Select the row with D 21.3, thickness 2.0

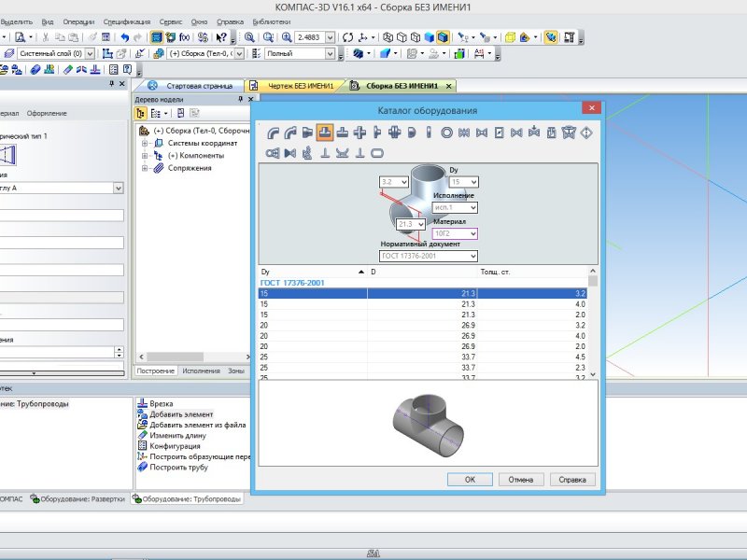click(x=423, y=315)
